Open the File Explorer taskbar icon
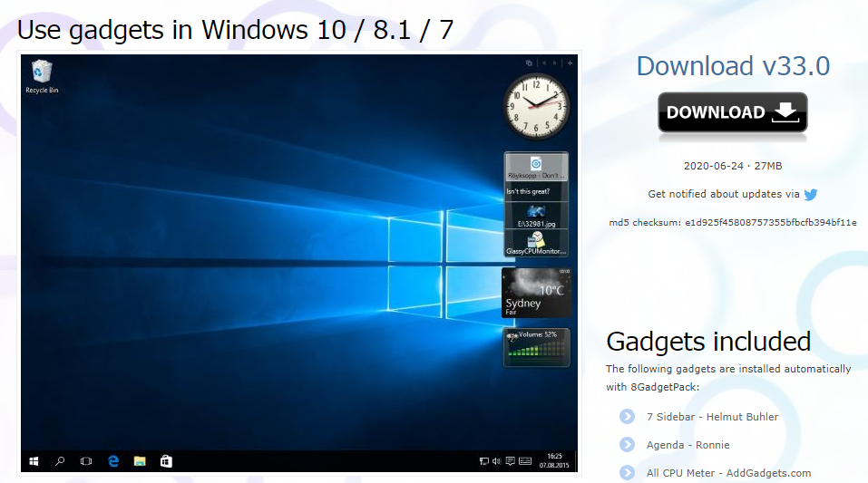The height and width of the screenshot is (483, 868). pyautogui.click(x=140, y=461)
